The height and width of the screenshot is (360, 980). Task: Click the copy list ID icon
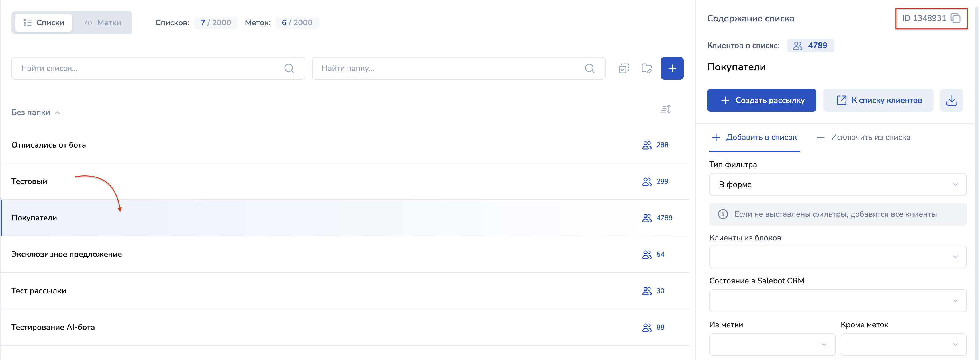(x=955, y=18)
